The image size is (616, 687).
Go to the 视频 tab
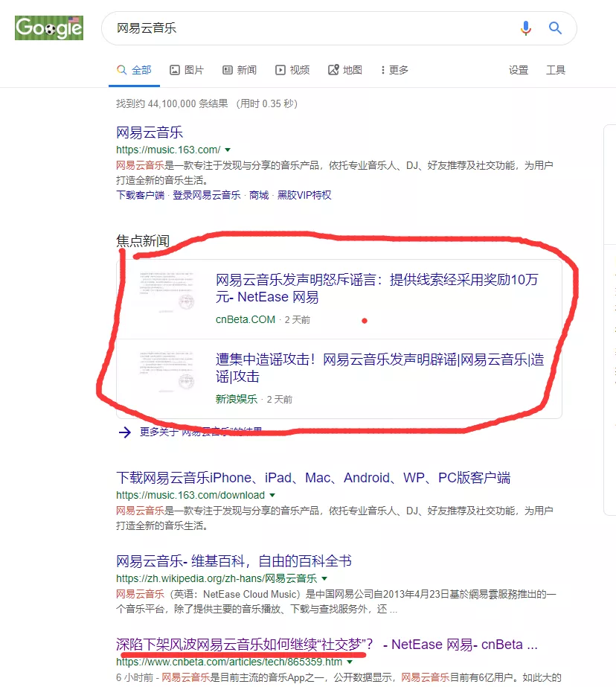click(x=292, y=70)
